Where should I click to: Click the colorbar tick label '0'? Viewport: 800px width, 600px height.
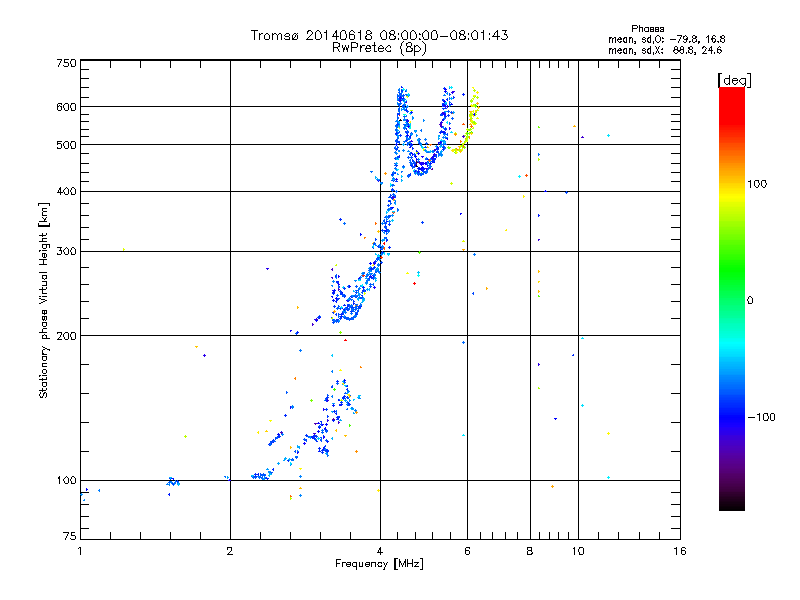pyautogui.click(x=750, y=301)
